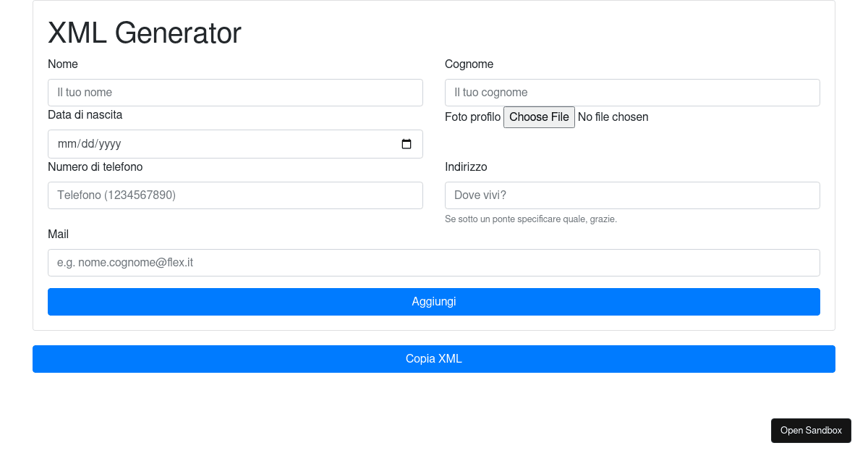Open Sandbox via the black button
Viewport: 868px width, 456px height.
[x=811, y=431]
